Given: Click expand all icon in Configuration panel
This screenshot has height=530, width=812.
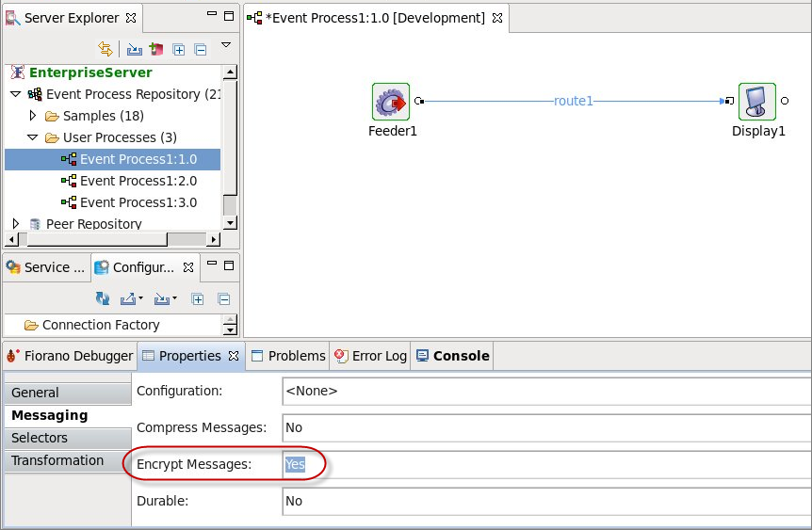Looking at the screenshot, I should click(x=197, y=299).
